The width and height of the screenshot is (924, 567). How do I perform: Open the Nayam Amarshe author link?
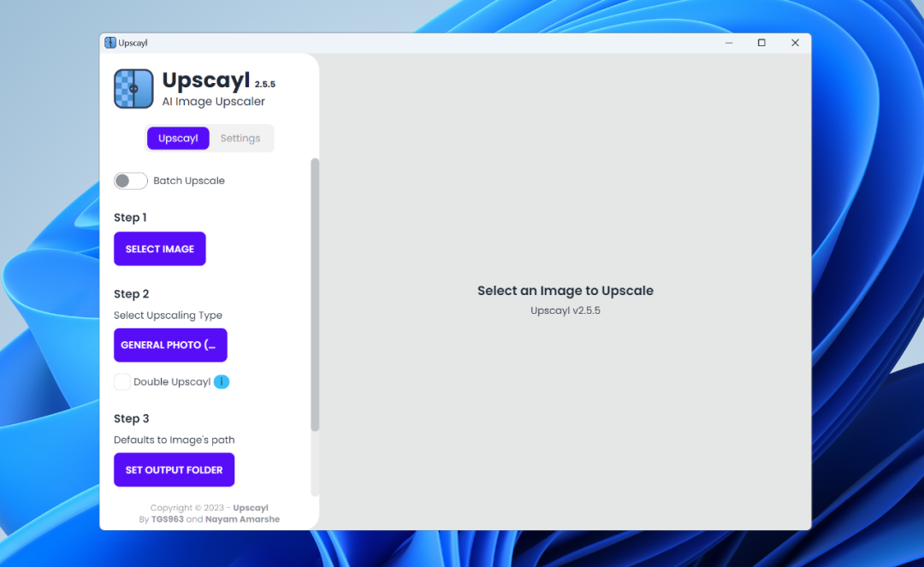(x=242, y=519)
